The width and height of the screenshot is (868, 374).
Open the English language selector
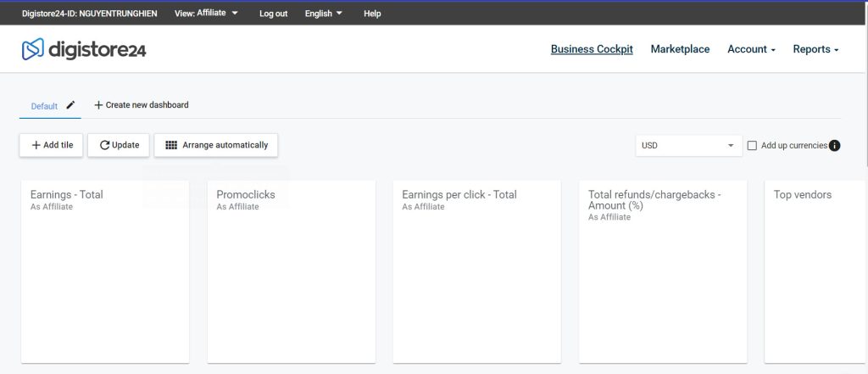click(x=324, y=14)
